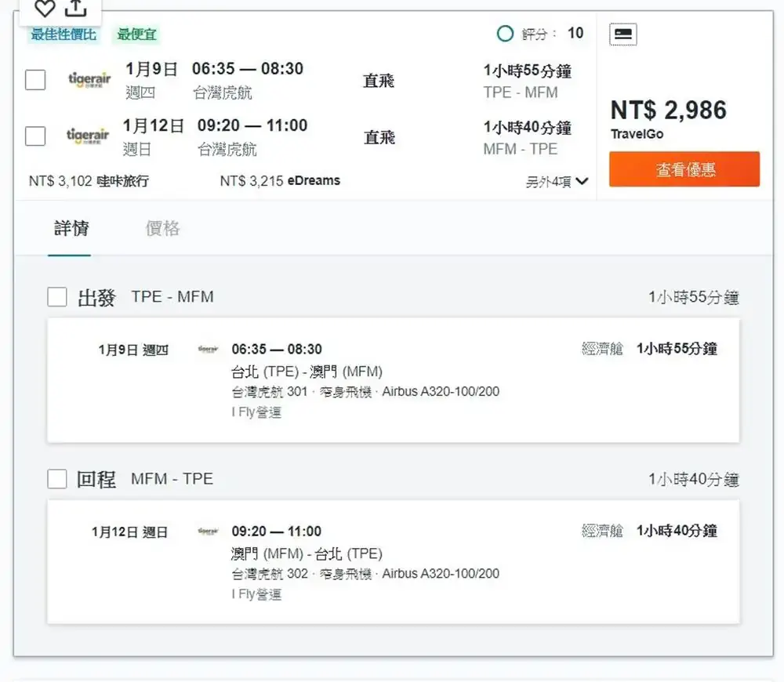Click the 直飛 label on the 1月12日 flight
The width and height of the screenshot is (784, 682).
click(379, 137)
